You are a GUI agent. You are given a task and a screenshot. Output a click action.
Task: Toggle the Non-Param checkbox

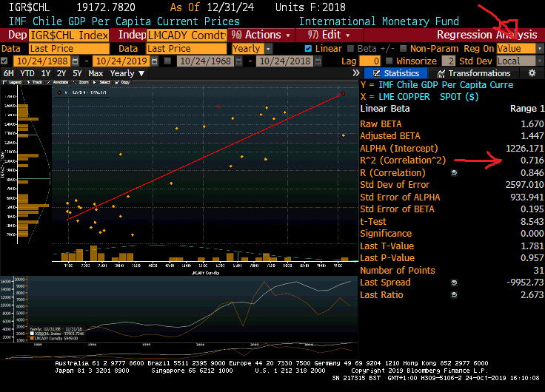pyautogui.click(x=403, y=49)
